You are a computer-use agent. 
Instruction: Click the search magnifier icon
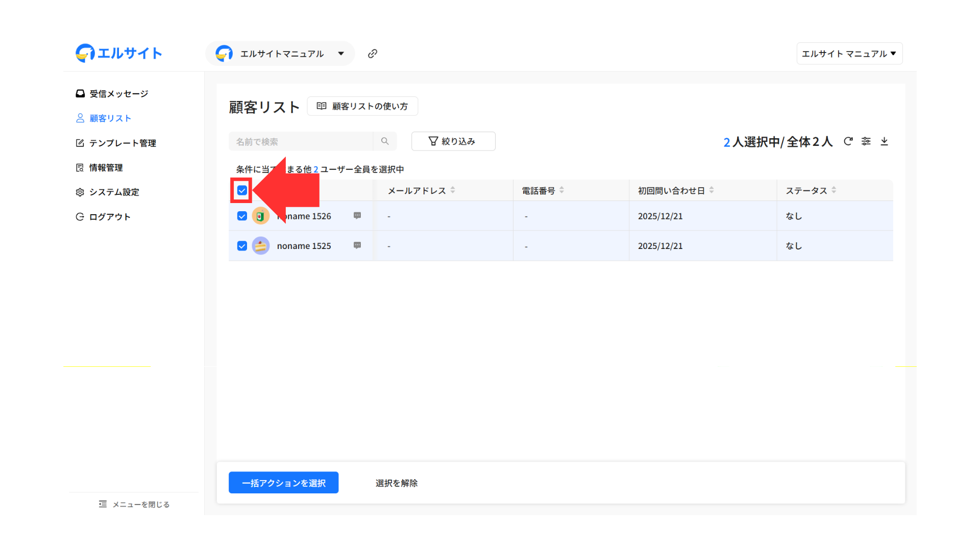385,141
